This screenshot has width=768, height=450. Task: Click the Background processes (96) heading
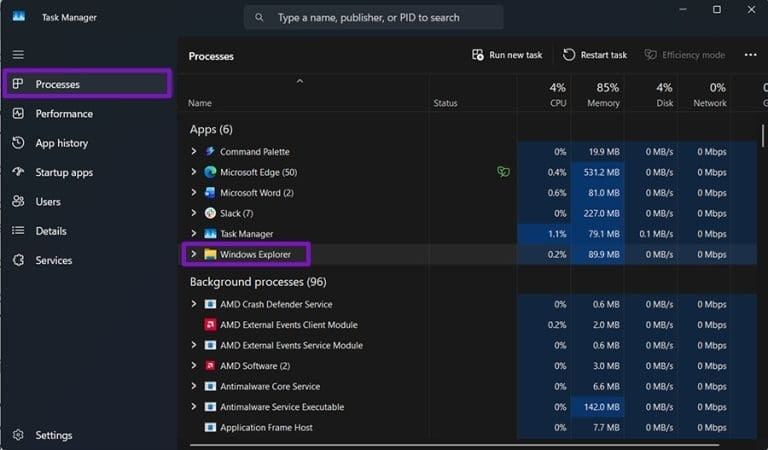(x=258, y=282)
